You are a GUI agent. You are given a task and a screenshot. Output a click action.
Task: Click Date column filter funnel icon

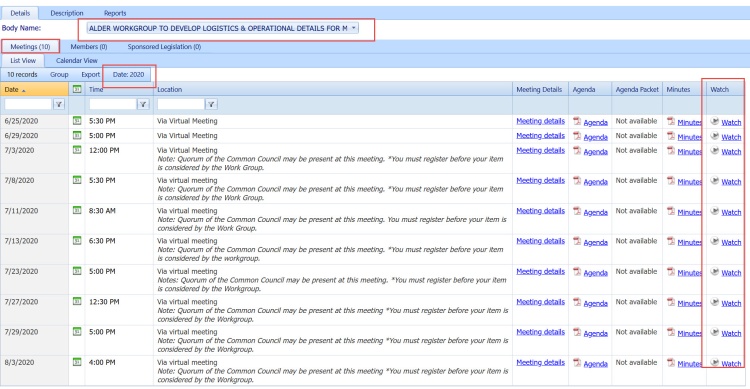(59, 104)
